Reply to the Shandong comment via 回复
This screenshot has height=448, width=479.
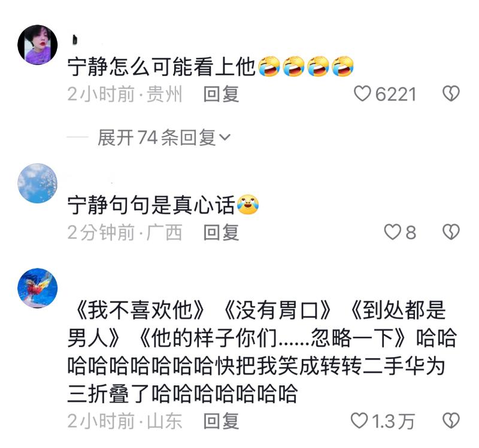coord(221,421)
